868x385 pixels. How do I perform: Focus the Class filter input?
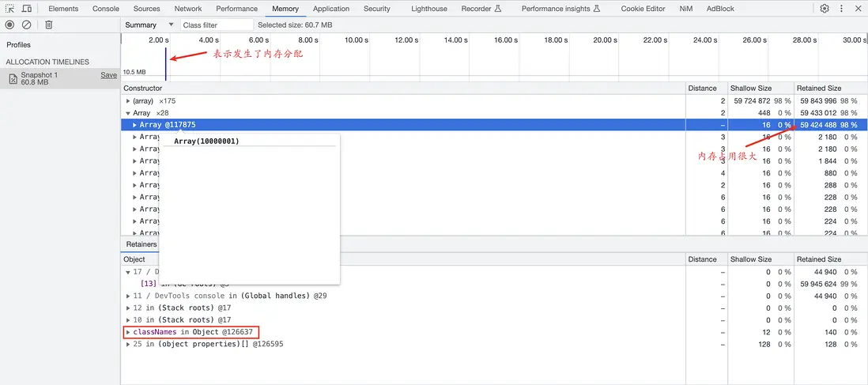(x=217, y=25)
